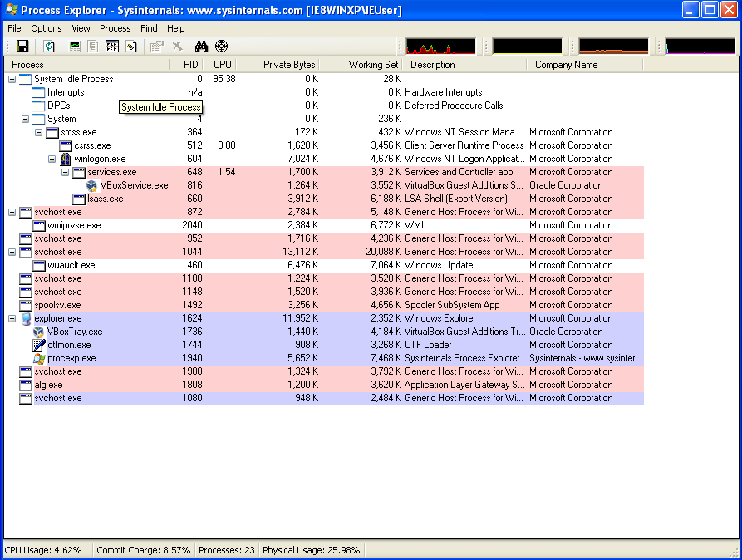Click the binoculars Find handle icon
The image size is (742, 560).
[x=202, y=46]
